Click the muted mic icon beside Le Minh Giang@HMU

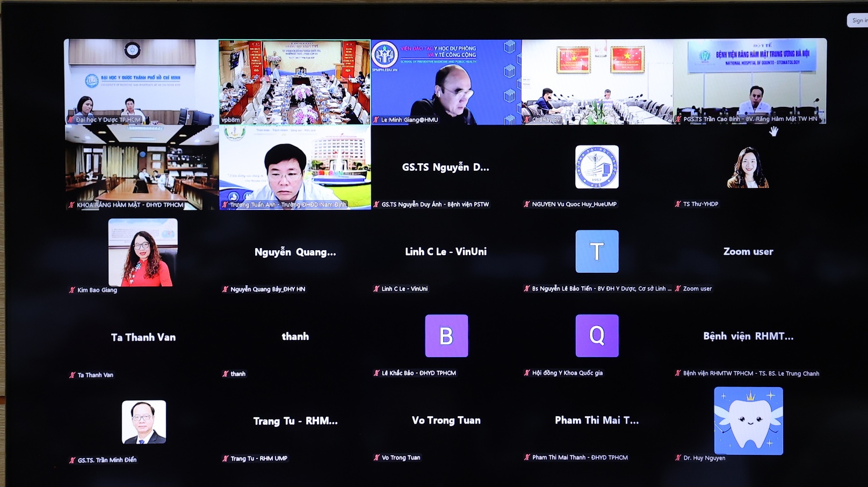click(377, 120)
